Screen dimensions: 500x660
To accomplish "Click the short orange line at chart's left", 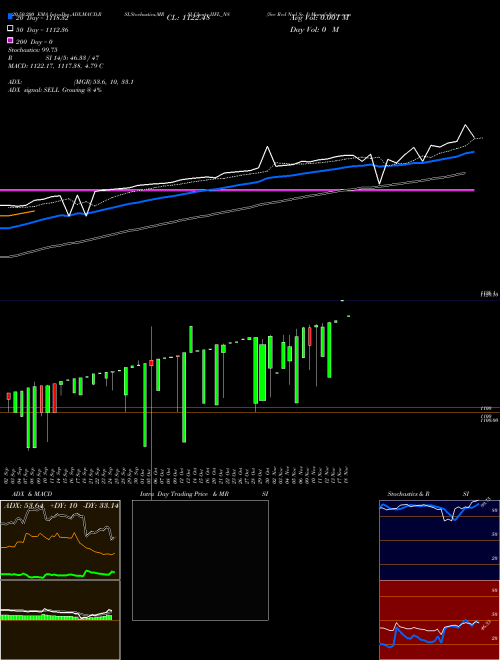I will pyautogui.click(x=17, y=213).
